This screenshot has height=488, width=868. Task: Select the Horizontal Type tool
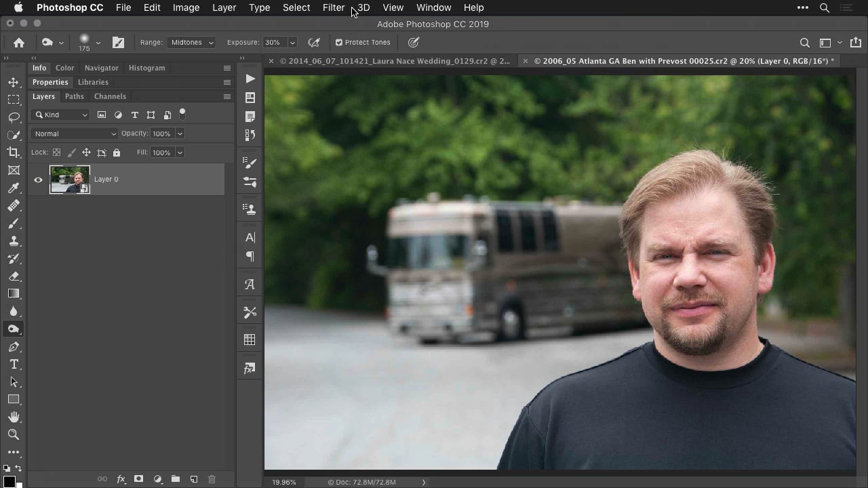14,364
